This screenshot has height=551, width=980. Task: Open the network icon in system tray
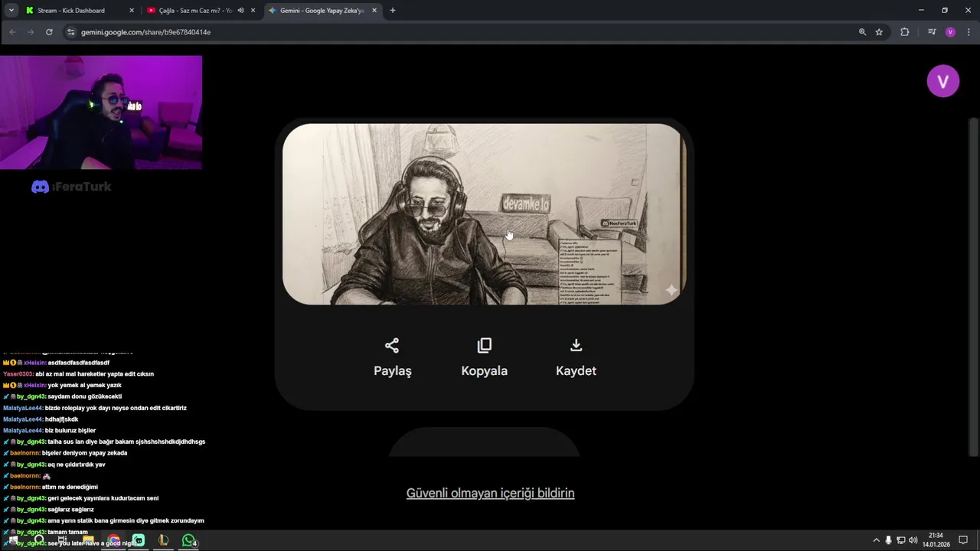click(x=900, y=540)
